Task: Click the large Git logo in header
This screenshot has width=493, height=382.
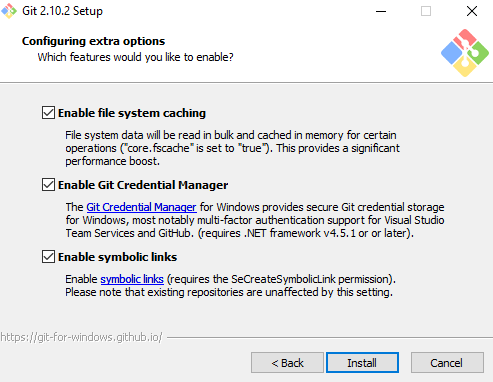Action: [465, 53]
